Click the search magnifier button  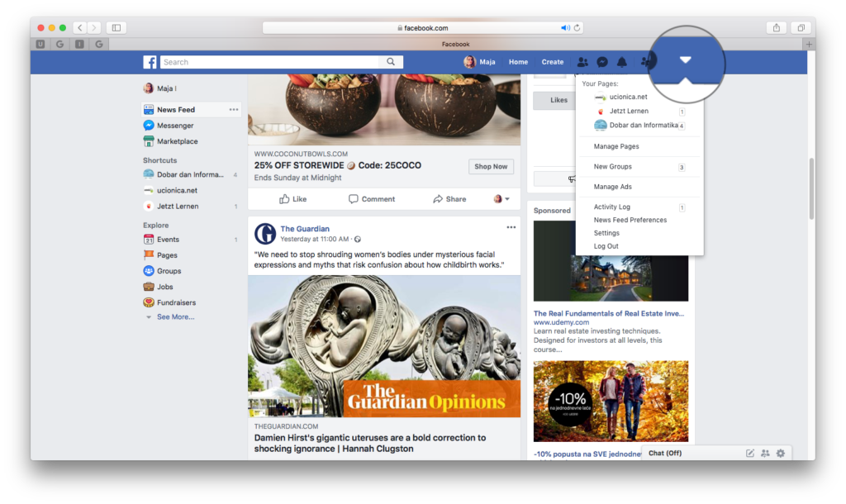[x=391, y=62]
